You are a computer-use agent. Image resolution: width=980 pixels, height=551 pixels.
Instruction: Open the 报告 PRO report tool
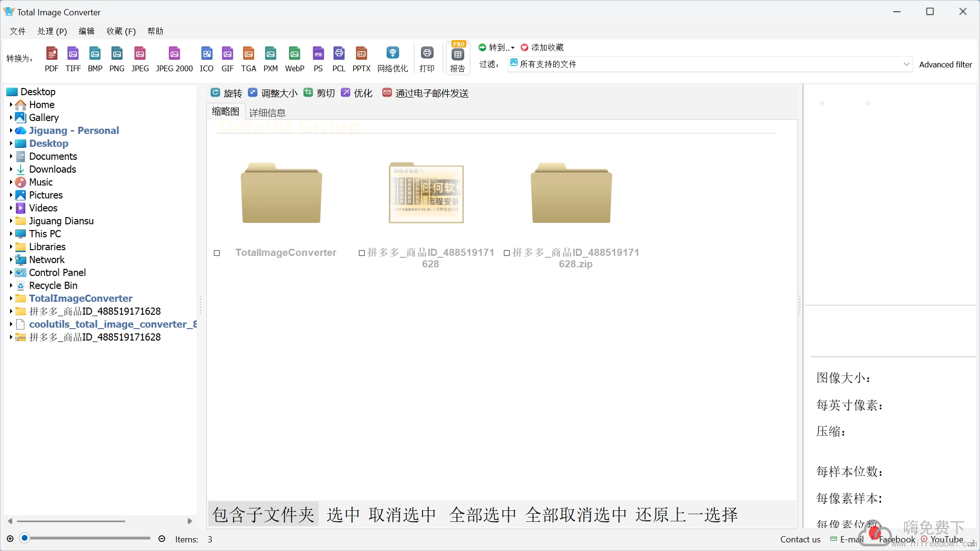point(458,58)
